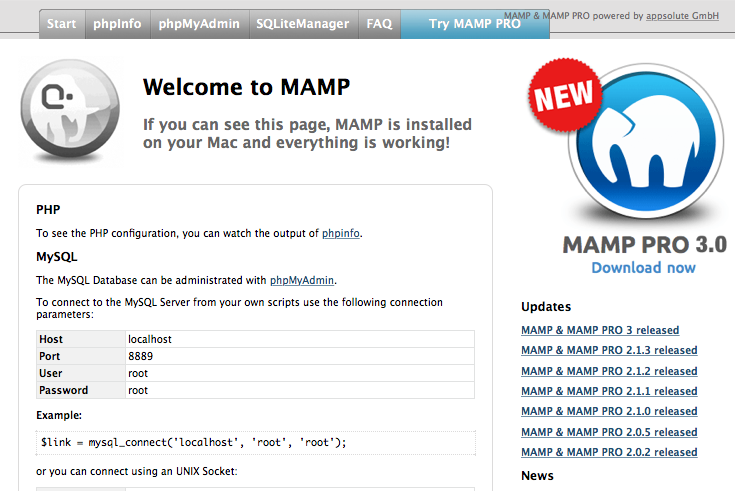Click the Download now link
735x491 pixels.
point(644,268)
